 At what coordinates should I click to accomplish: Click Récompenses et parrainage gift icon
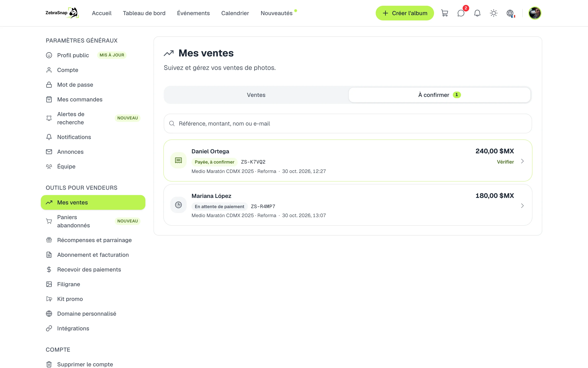coord(49,240)
